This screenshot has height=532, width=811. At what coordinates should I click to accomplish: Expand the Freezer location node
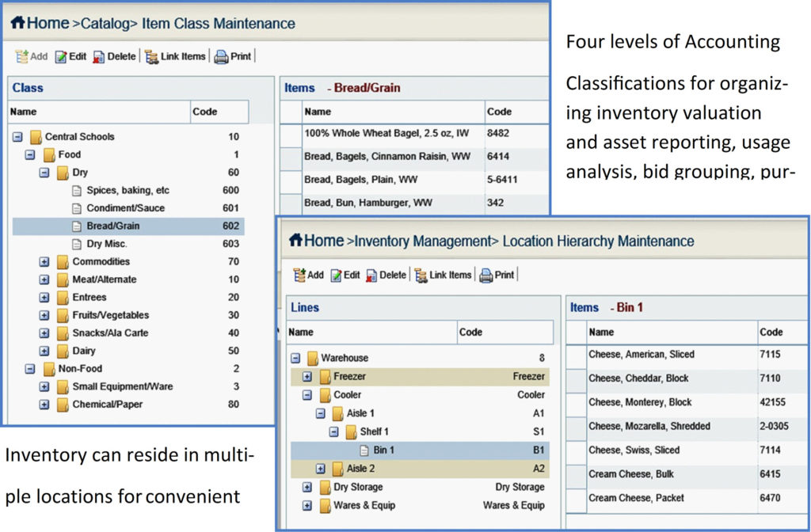coord(307,376)
